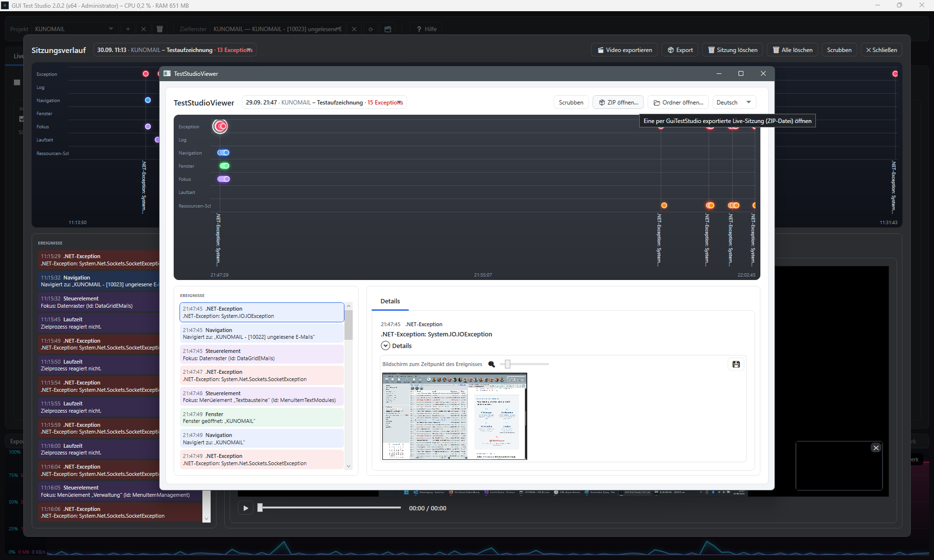Click trash icon next to Projekt dropdown
The image size is (934, 560).
tap(160, 29)
